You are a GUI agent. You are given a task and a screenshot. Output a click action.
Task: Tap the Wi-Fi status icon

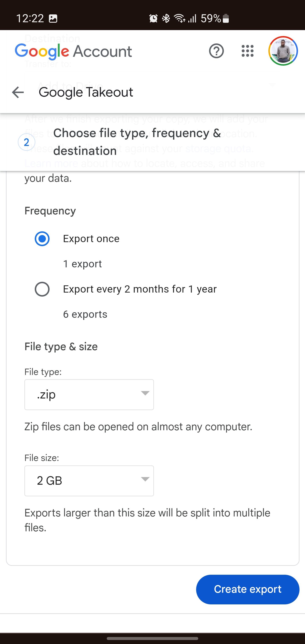point(179,18)
